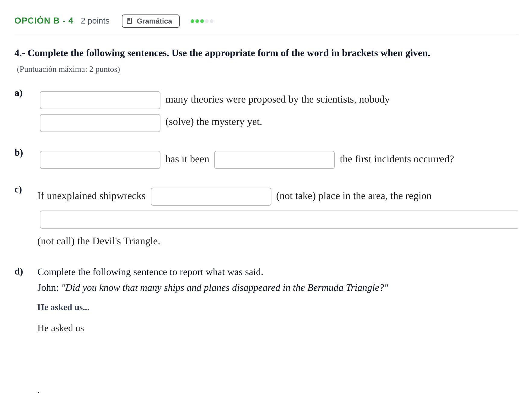Fill first blank before 'many theories were proposed'

[100, 100]
